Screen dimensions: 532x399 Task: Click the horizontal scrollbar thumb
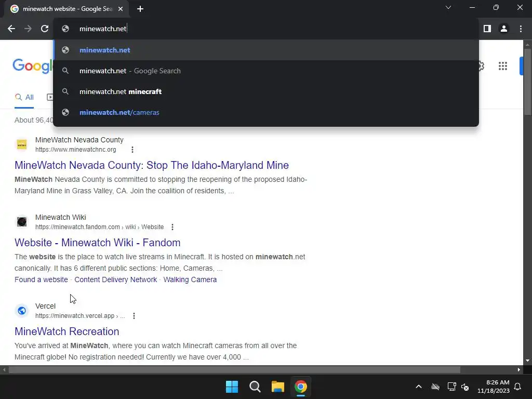coord(234,370)
